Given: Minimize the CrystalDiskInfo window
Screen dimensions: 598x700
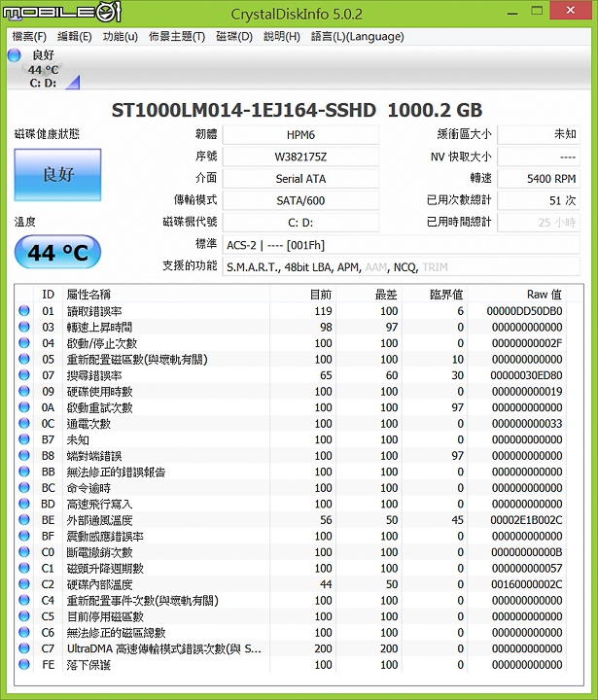Looking at the screenshot, I should (512, 12).
